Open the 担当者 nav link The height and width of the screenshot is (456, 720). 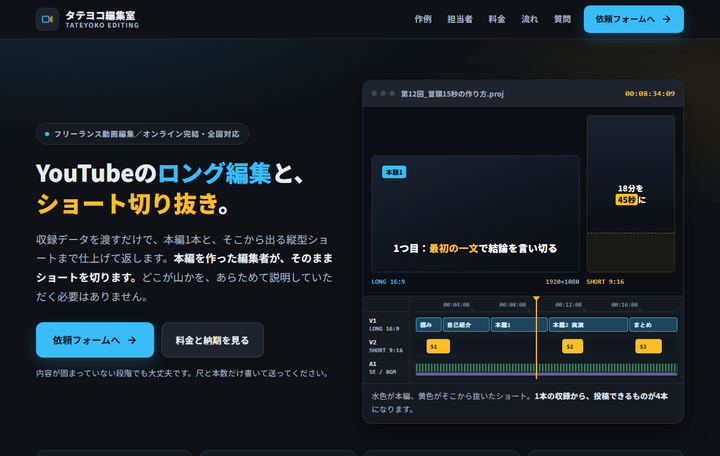460,19
